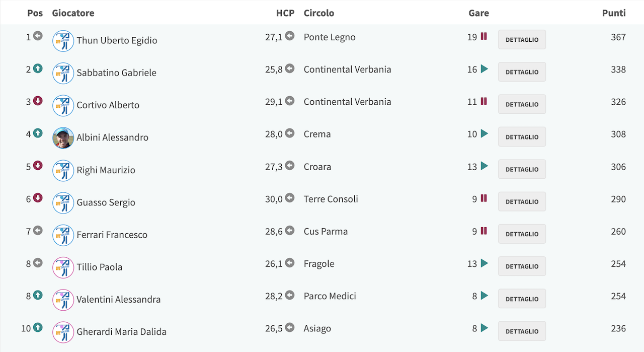Show Dettaglio for Valentini Alessandra
The width and height of the screenshot is (644, 352).
[522, 299]
